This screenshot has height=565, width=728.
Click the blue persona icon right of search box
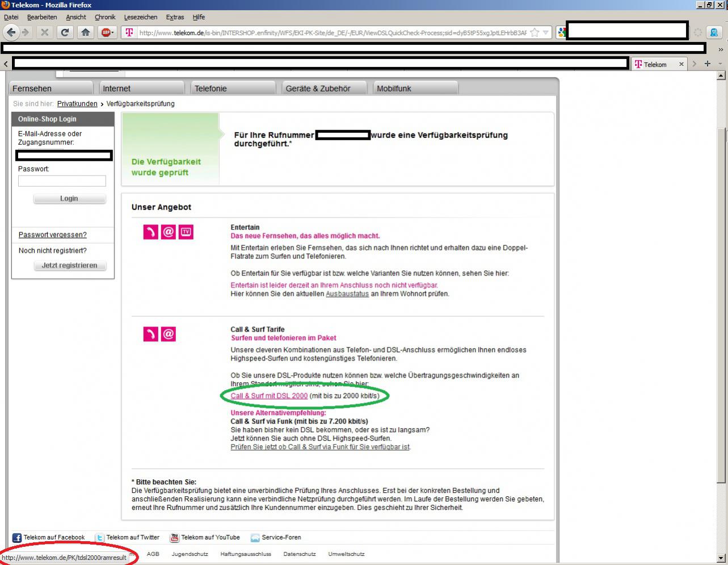click(714, 32)
